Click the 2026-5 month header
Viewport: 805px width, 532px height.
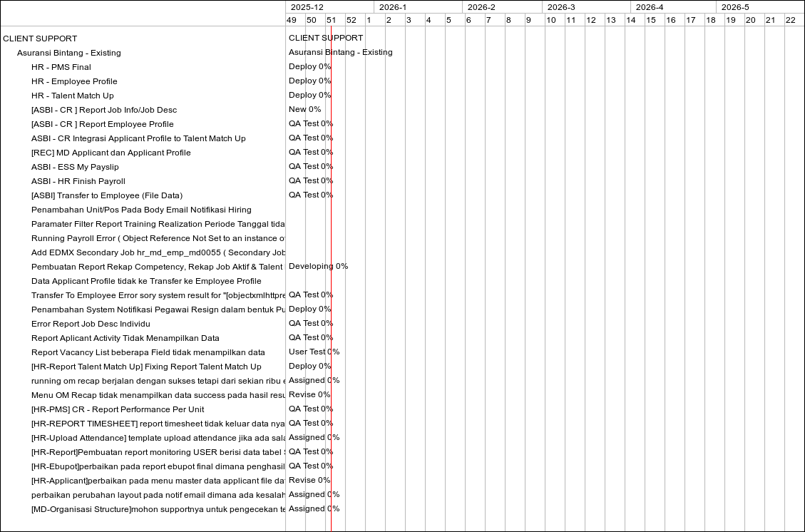735,7
